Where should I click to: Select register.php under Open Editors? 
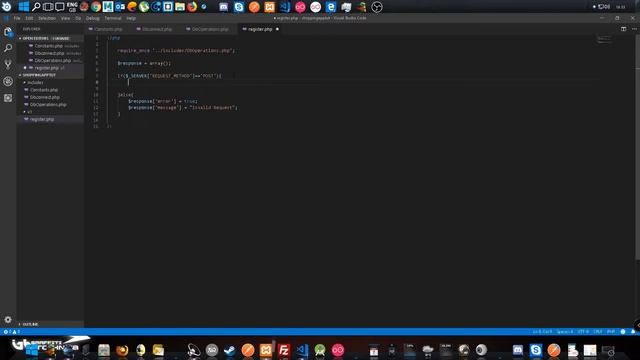point(50,68)
